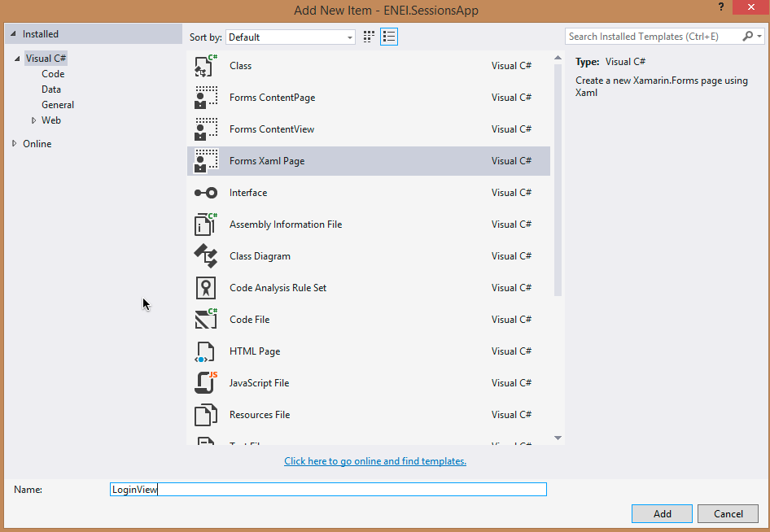Select the Class template name
770x532 pixels.
(240, 66)
